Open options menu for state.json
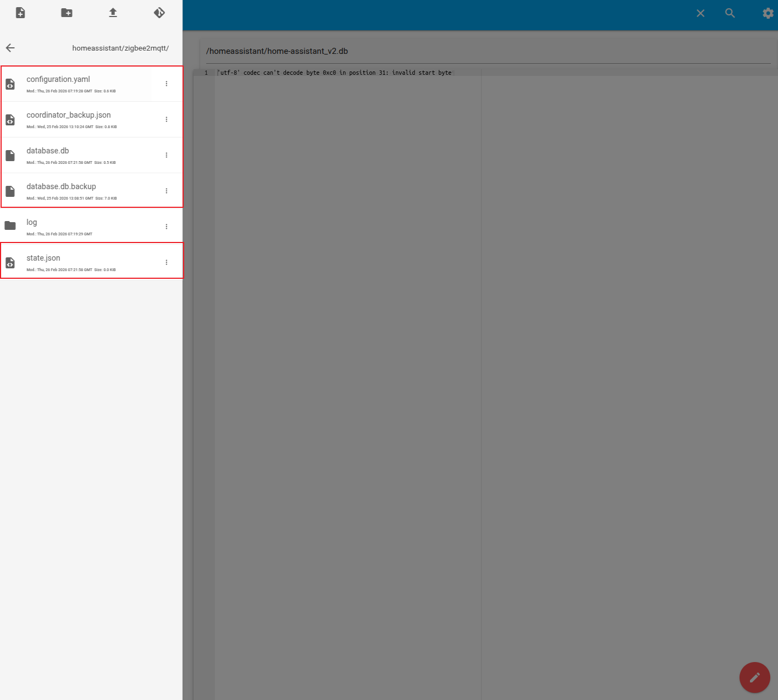This screenshot has height=700, width=778. [167, 262]
